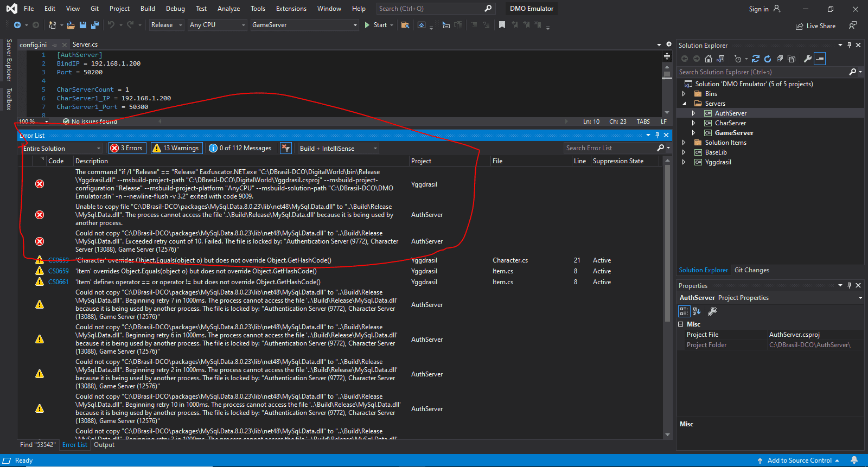Image resolution: width=868 pixels, height=467 pixels.
Task: Click the Navigate Backward arrow in toolbar
Action: 17,25
